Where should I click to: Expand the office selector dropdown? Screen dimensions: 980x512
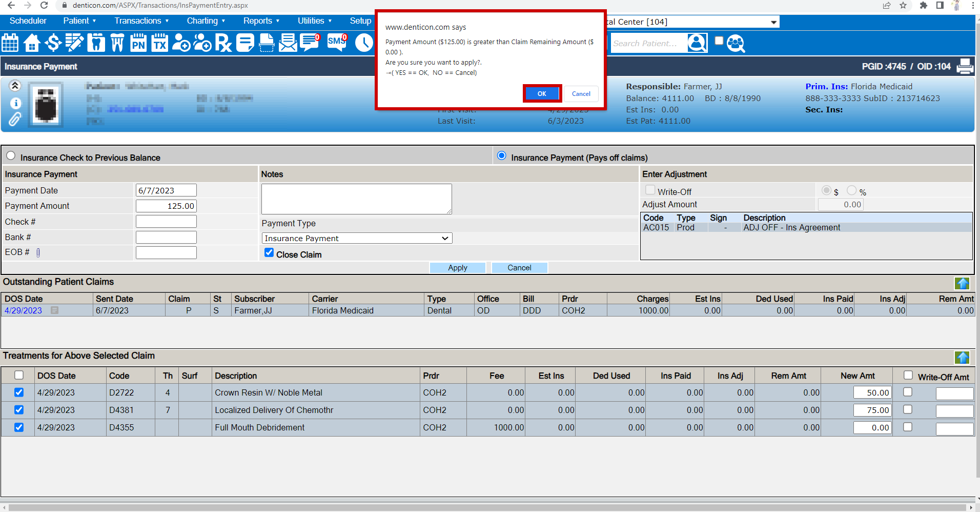click(x=773, y=22)
